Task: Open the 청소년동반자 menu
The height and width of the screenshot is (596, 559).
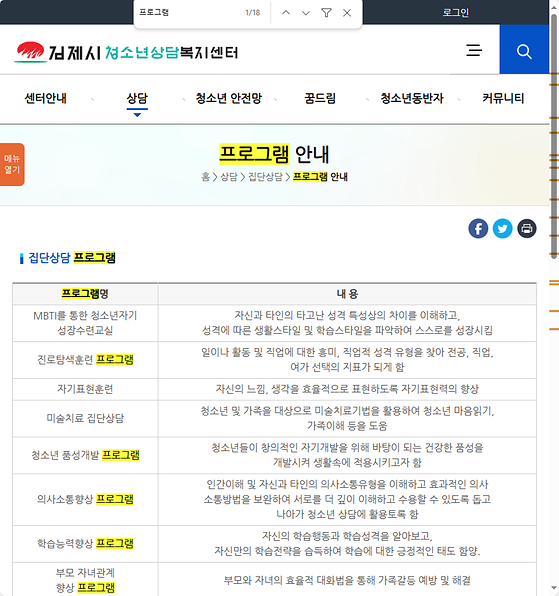Action: point(412,98)
